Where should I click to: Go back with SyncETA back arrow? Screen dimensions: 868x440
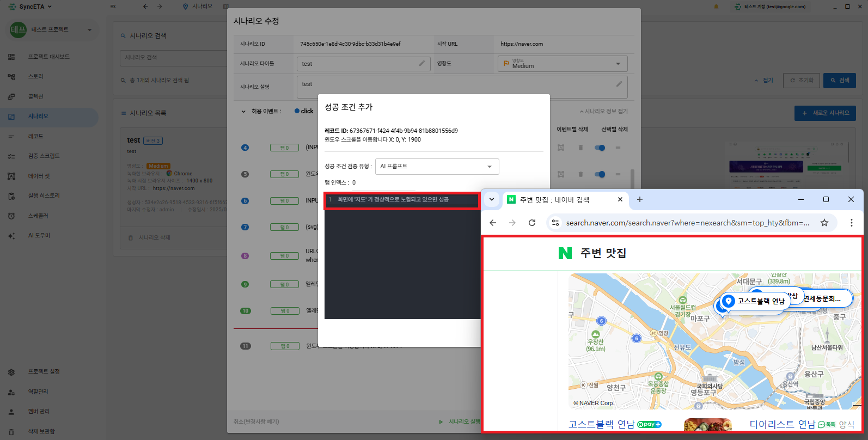145,7
